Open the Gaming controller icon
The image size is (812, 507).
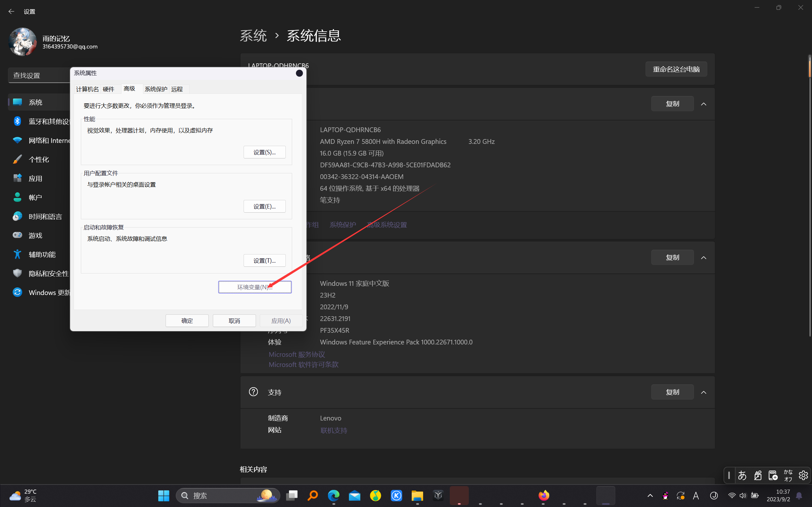point(17,235)
